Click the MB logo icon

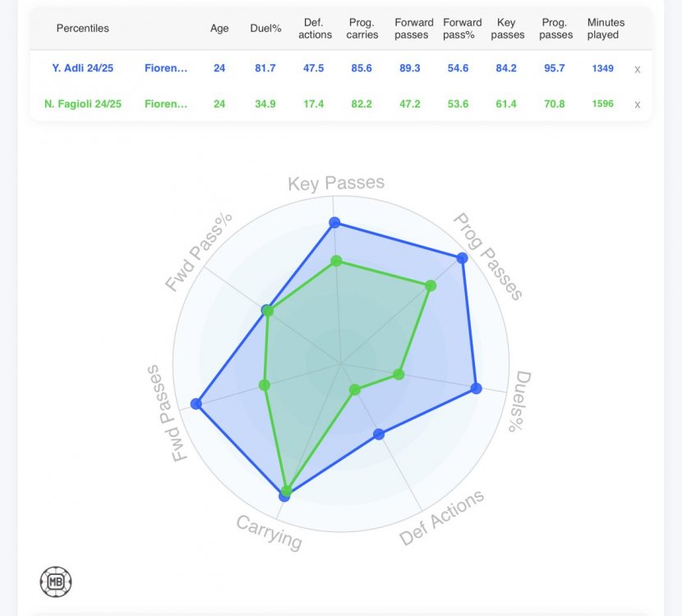56,581
